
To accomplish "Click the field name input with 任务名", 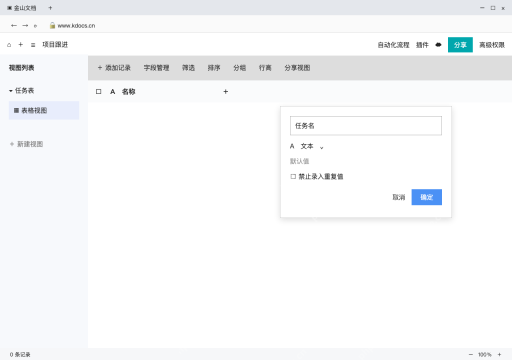I will pyautogui.click(x=366, y=126).
